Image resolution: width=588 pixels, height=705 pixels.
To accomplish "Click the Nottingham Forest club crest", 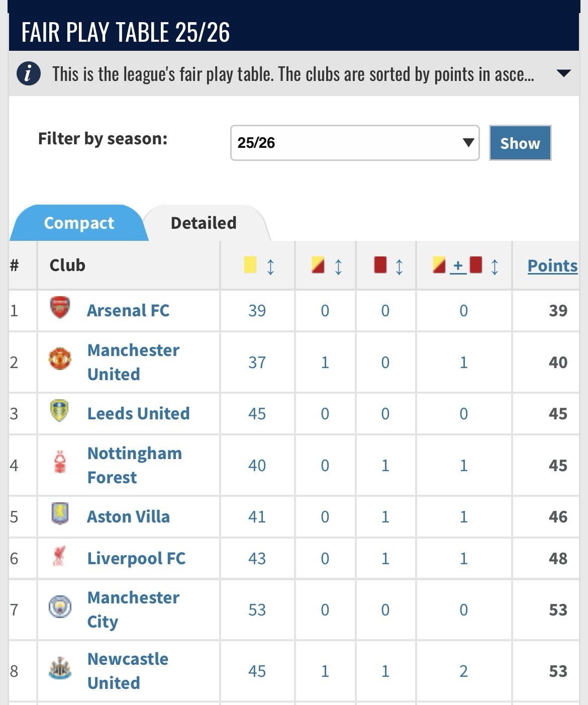I will point(60,463).
